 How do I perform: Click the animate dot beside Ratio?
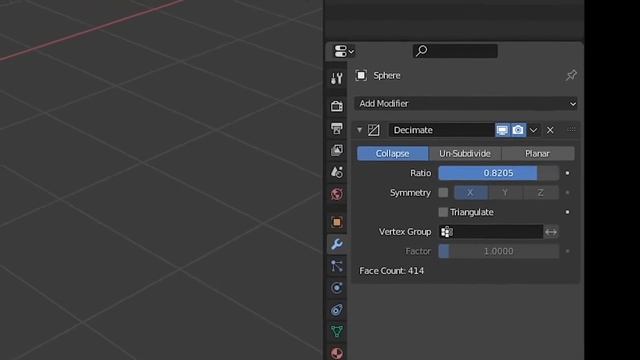click(567, 173)
